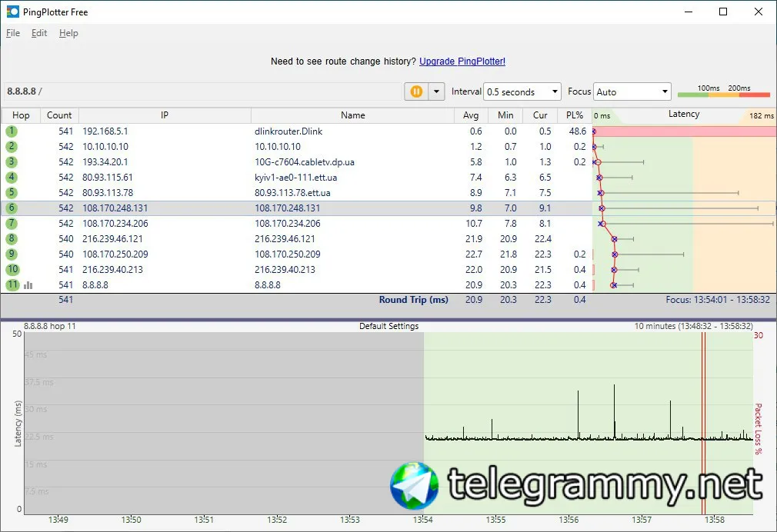Select IP 108.170.248.131 in the IP column

point(115,208)
